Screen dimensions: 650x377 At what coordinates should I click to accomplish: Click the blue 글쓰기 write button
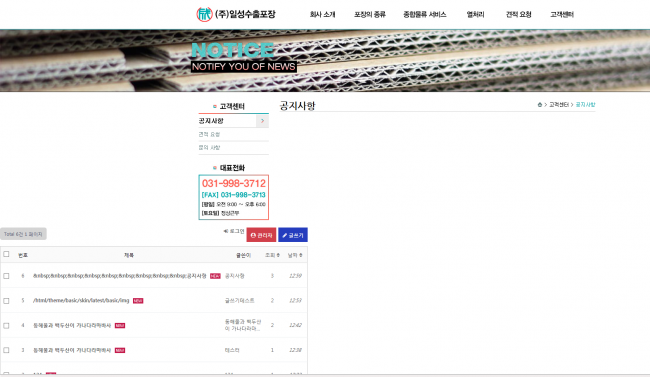(293, 235)
